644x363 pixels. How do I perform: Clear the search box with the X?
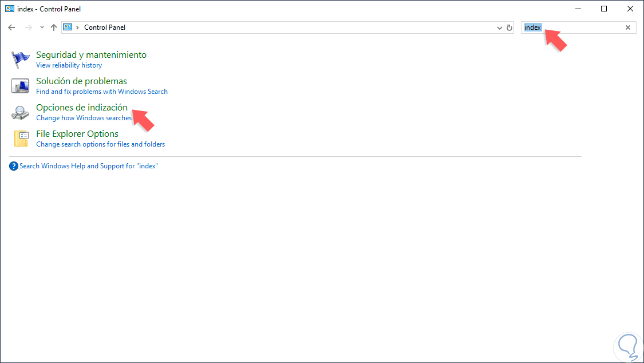pyautogui.click(x=628, y=27)
